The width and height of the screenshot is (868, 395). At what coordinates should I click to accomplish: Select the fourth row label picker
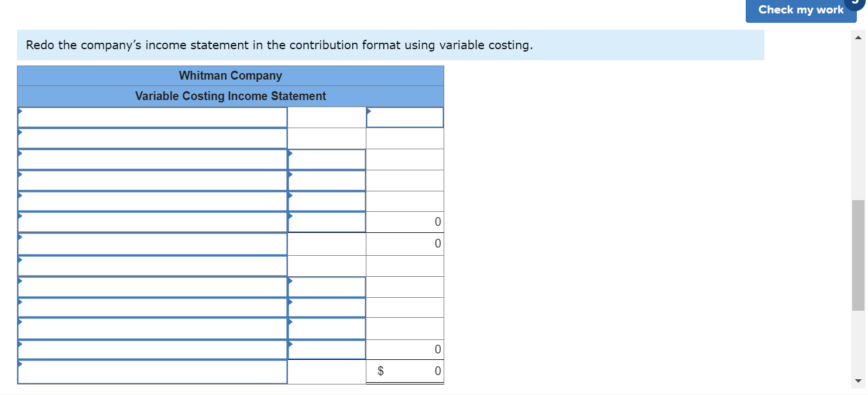coord(152,180)
